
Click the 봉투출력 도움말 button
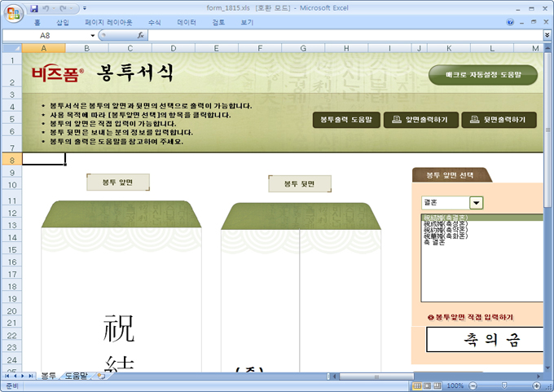[x=345, y=120]
